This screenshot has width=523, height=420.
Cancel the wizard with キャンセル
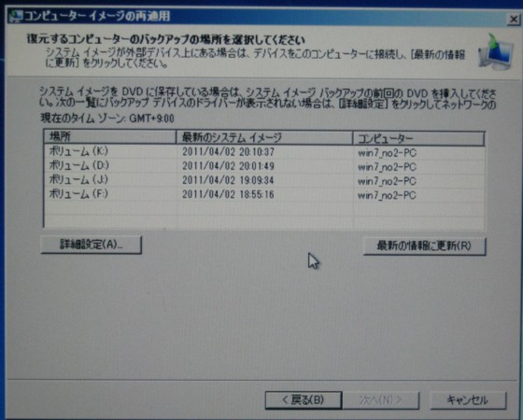(468, 400)
